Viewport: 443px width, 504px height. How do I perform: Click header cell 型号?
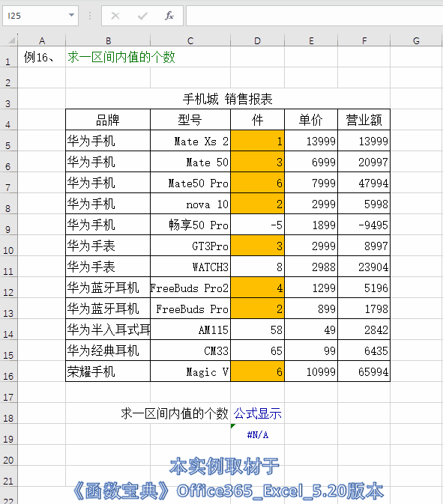coord(190,120)
